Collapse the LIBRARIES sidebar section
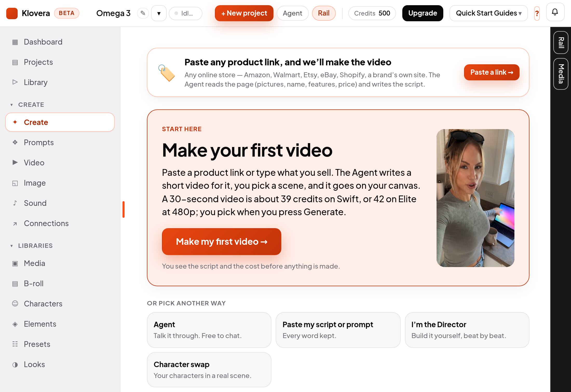Viewport: 571px width, 392px height. coord(31,246)
